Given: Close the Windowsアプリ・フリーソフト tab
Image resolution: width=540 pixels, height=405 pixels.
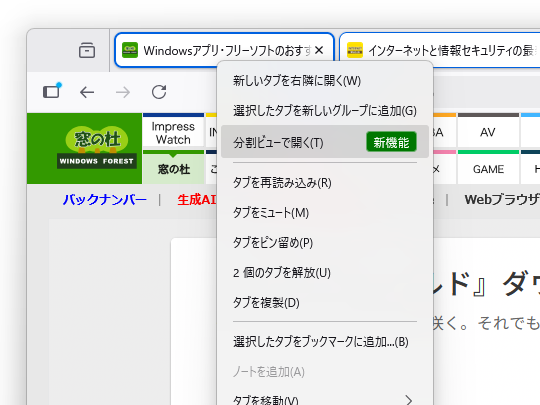Looking at the screenshot, I should 319,50.
